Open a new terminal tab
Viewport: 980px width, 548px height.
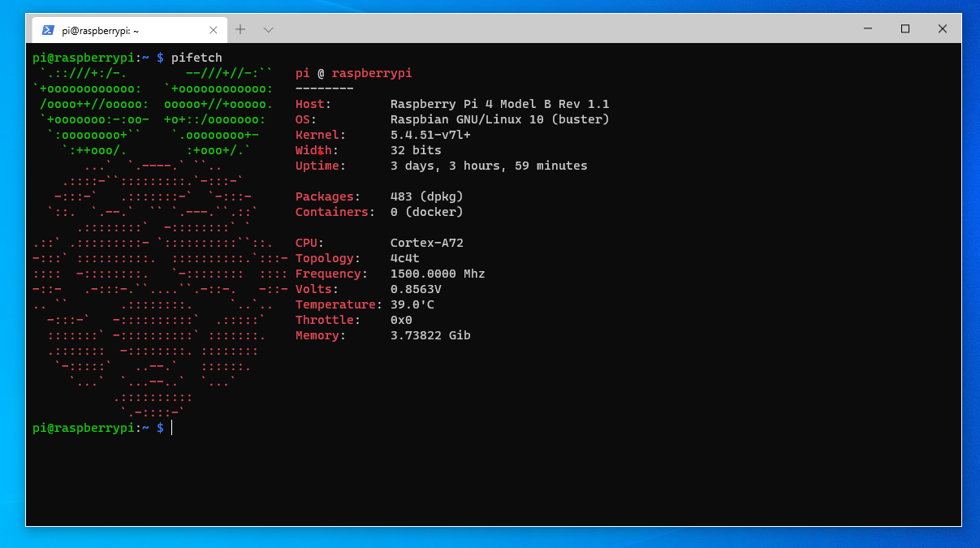coord(240,29)
